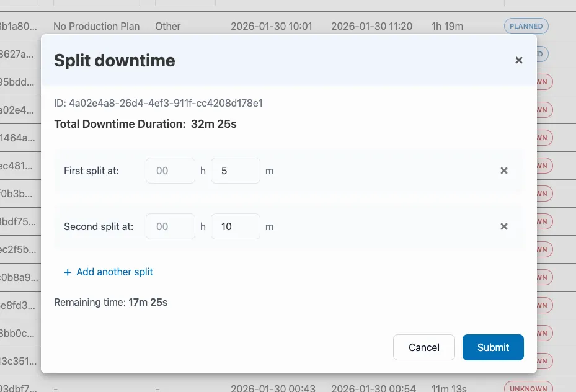Cancel the downtime split
Screen dimensions: 576x392
[424, 347]
